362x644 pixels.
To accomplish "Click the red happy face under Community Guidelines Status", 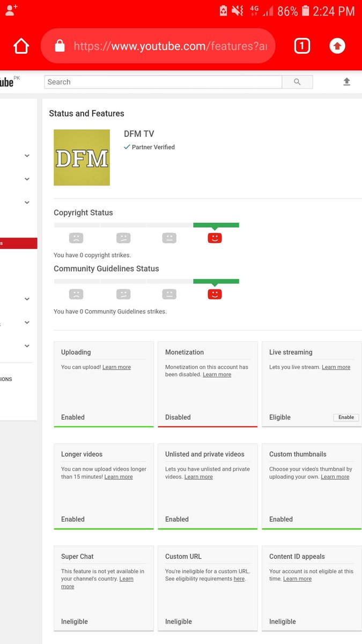I will click(x=215, y=294).
